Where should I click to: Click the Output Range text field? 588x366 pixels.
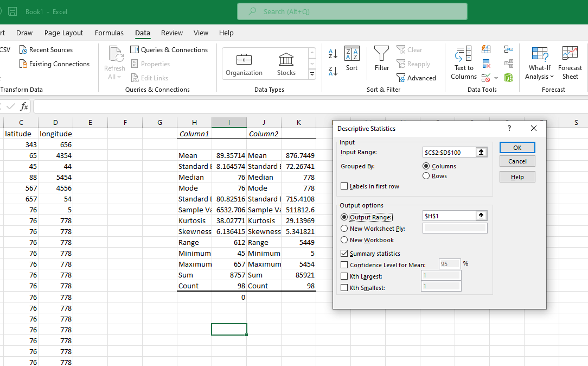pyautogui.click(x=449, y=216)
